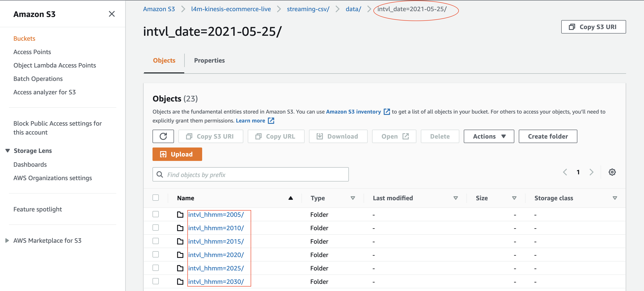Open Batch Operations in sidebar
The image size is (644, 291).
coord(38,79)
